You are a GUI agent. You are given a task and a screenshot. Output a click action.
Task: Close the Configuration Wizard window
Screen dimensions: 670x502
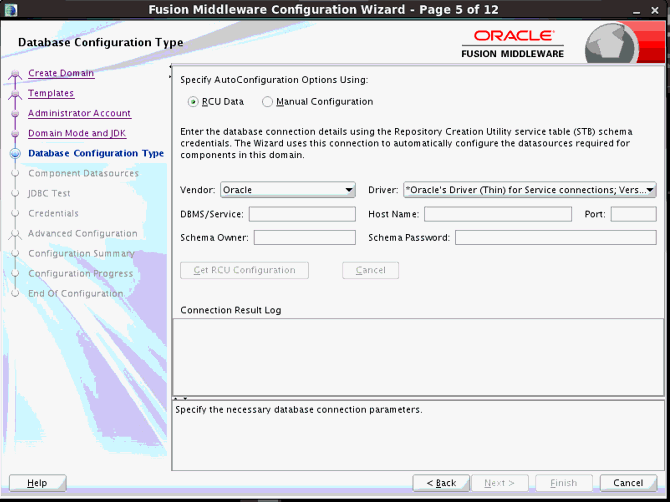(x=655, y=10)
